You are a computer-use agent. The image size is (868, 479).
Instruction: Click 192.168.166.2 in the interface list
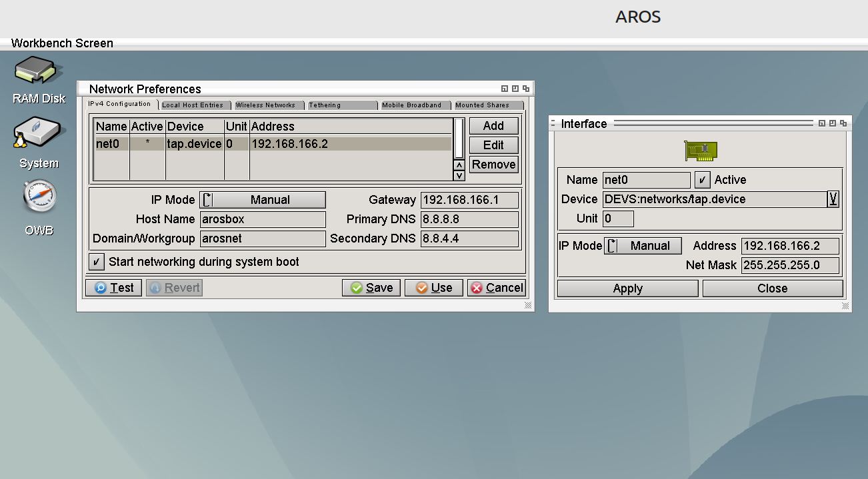[289, 144]
